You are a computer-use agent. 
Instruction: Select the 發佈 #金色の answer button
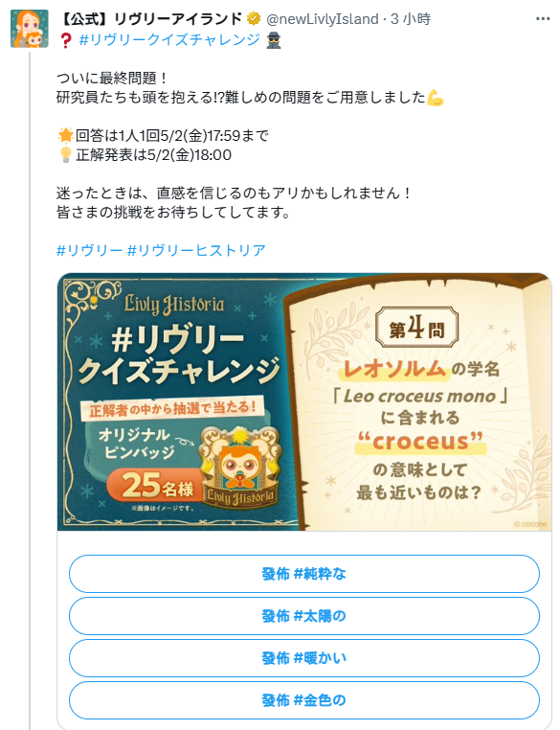[x=304, y=700]
